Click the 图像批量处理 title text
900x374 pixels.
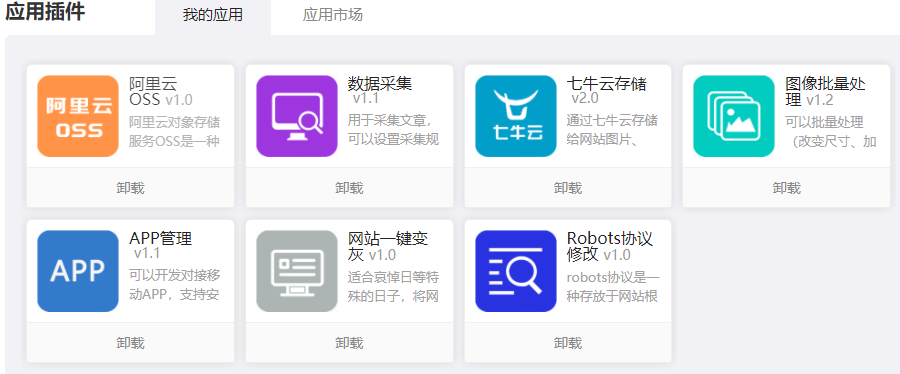point(825,92)
